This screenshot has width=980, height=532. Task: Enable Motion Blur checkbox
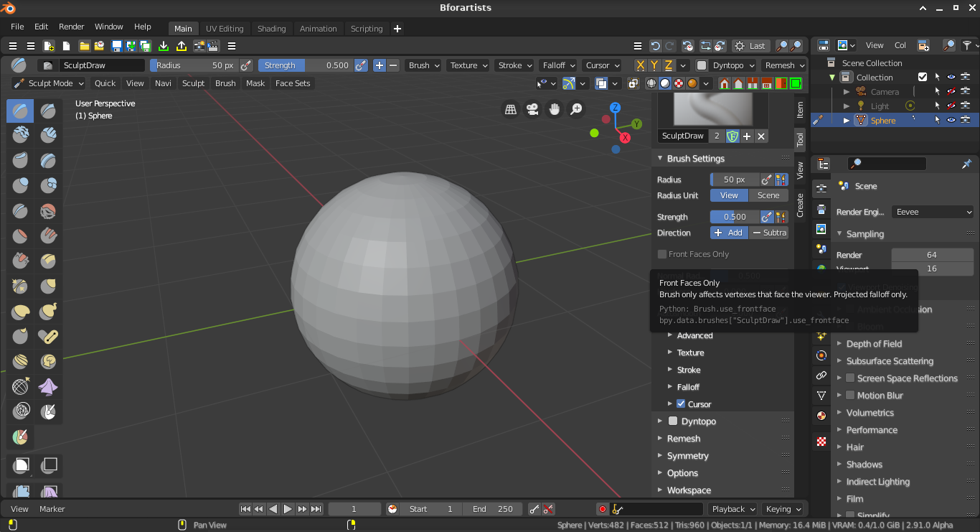(850, 395)
